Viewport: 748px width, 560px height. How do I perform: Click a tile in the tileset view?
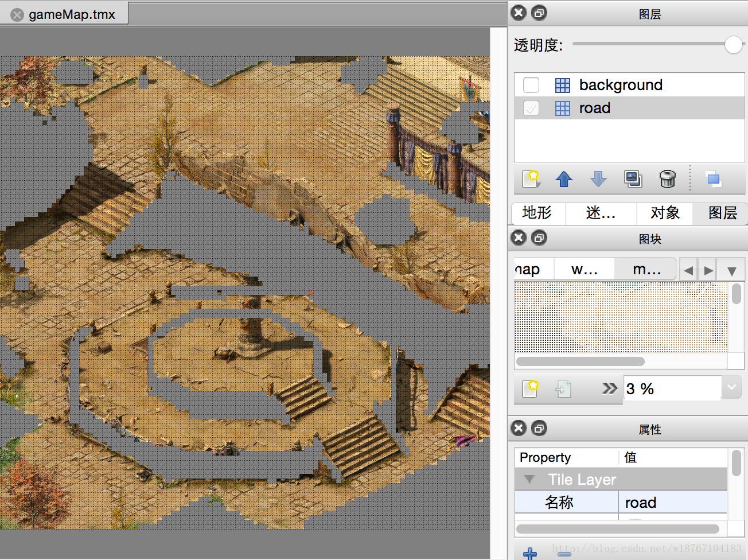click(x=621, y=317)
